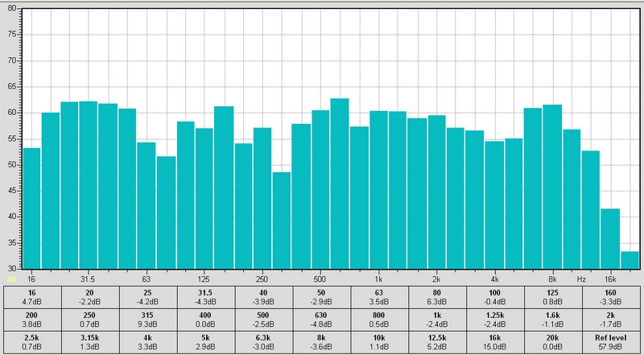Click the 400 Hz 0.0dB cell
Screen dimensions: 644x355
point(206,320)
